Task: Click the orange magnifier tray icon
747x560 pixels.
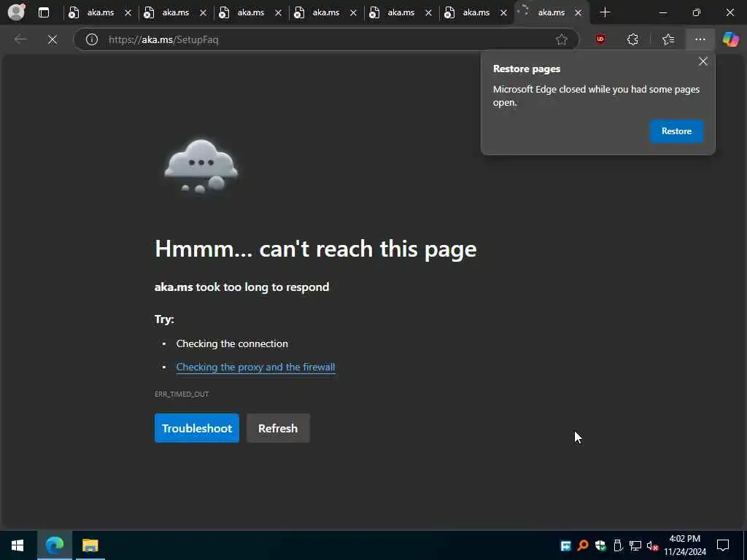Action: pos(583,545)
